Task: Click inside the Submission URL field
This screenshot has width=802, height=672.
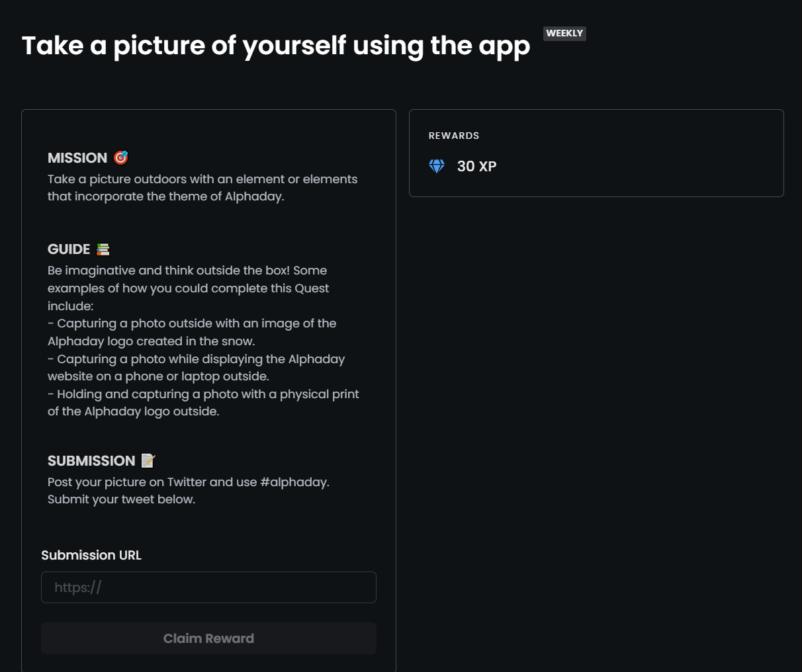Action: click(x=208, y=587)
